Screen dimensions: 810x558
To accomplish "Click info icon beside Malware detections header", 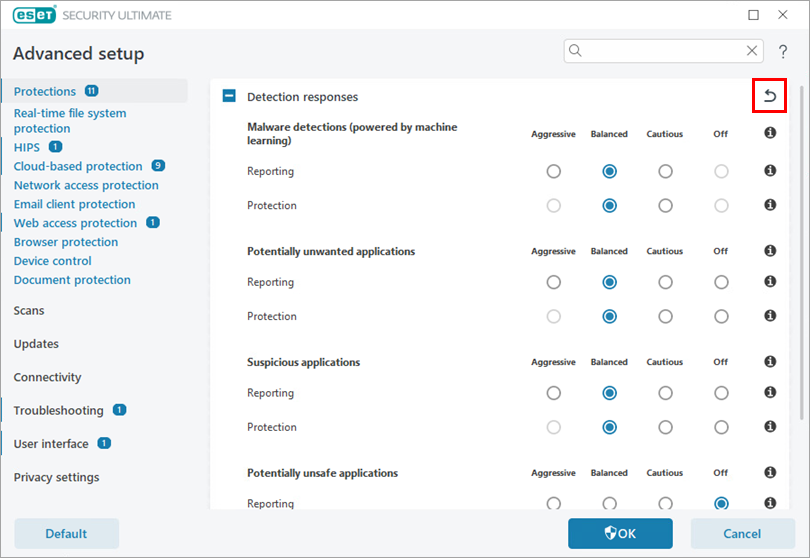I will pos(770,133).
